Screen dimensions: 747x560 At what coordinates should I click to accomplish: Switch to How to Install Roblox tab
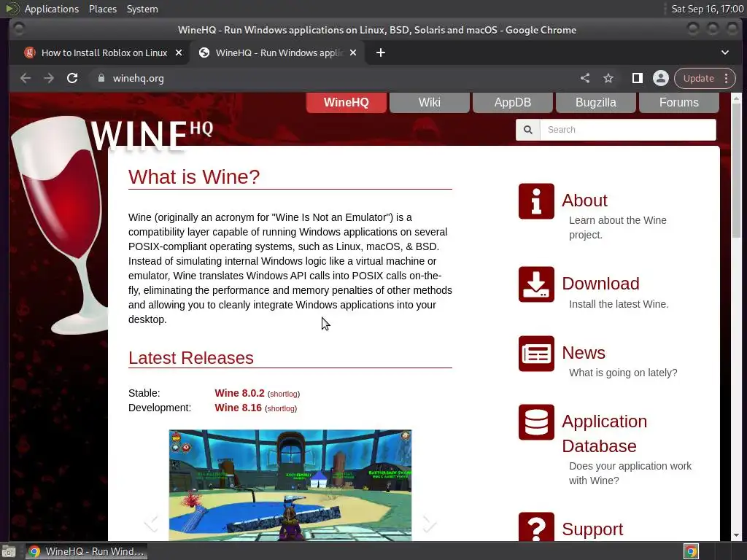[x=98, y=52]
